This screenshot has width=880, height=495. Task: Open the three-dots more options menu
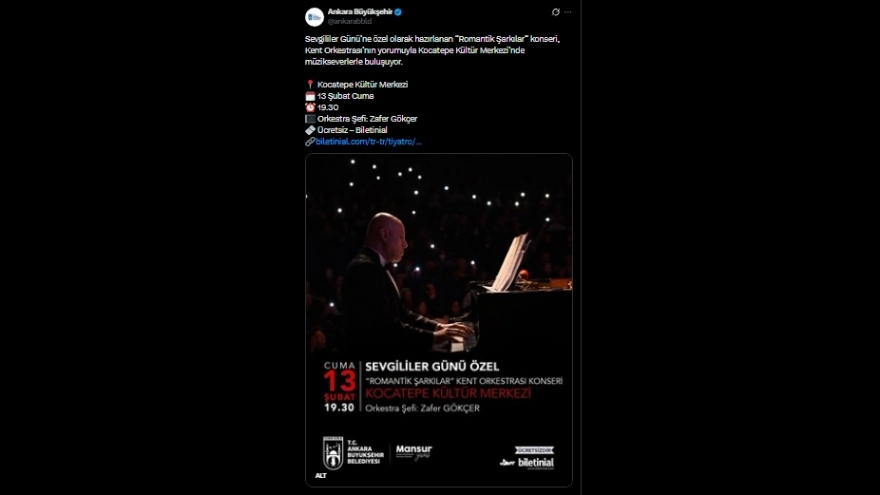click(568, 12)
